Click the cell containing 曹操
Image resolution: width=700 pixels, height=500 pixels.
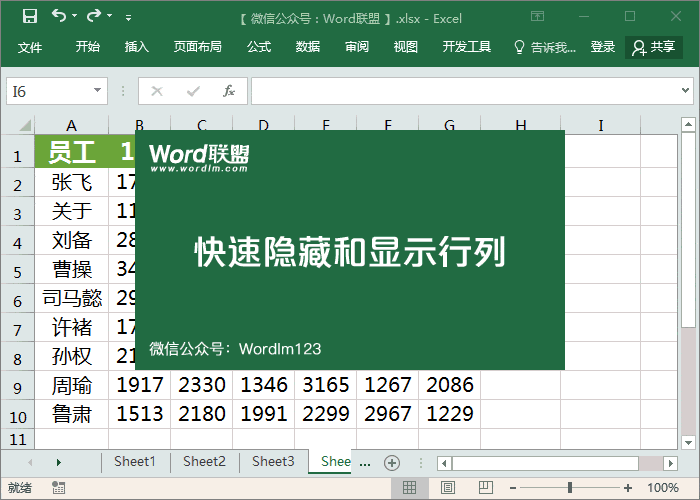pyautogui.click(x=71, y=269)
